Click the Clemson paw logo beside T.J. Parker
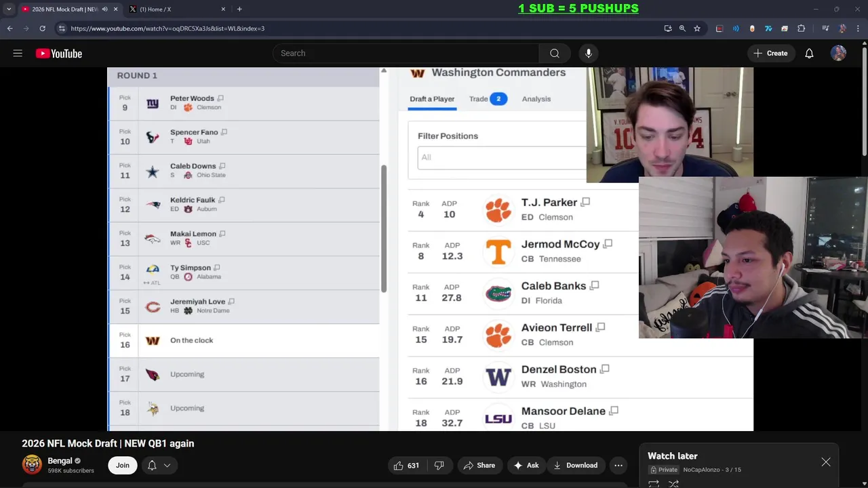The image size is (868, 488). [498, 209]
